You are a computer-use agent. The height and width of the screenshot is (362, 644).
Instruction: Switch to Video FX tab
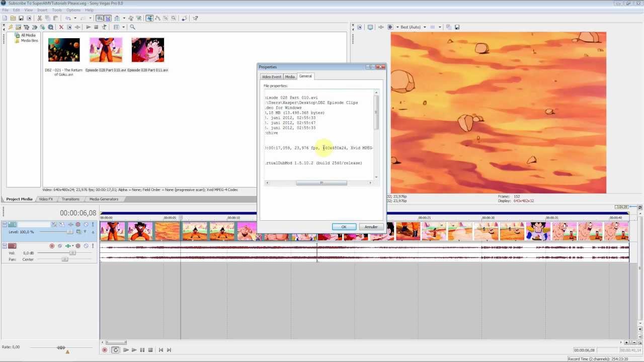click(x=46, y=199)
